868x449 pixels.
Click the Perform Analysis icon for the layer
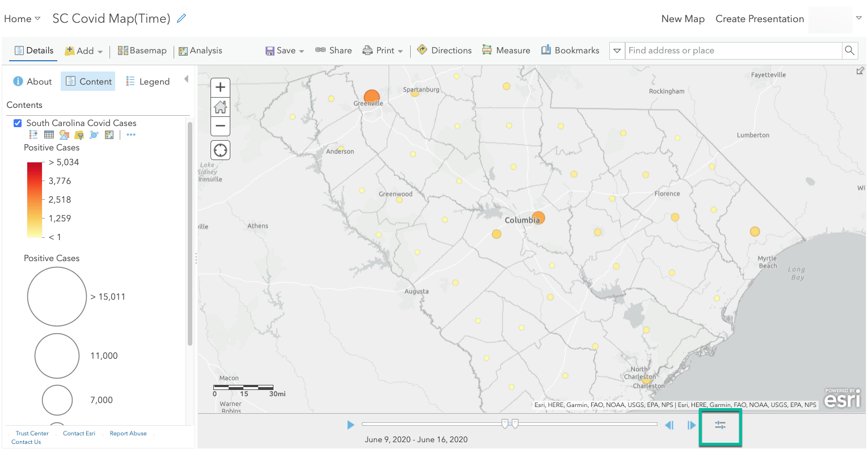click(94, 135)
